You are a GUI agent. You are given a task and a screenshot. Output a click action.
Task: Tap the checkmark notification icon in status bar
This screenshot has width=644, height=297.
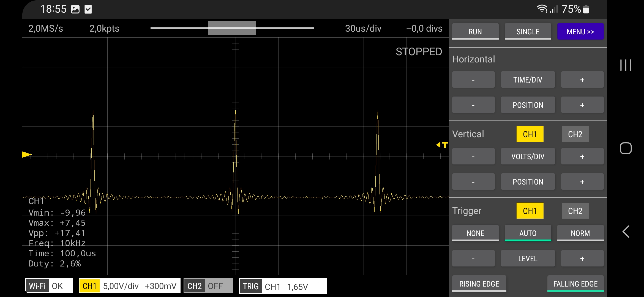88,9
